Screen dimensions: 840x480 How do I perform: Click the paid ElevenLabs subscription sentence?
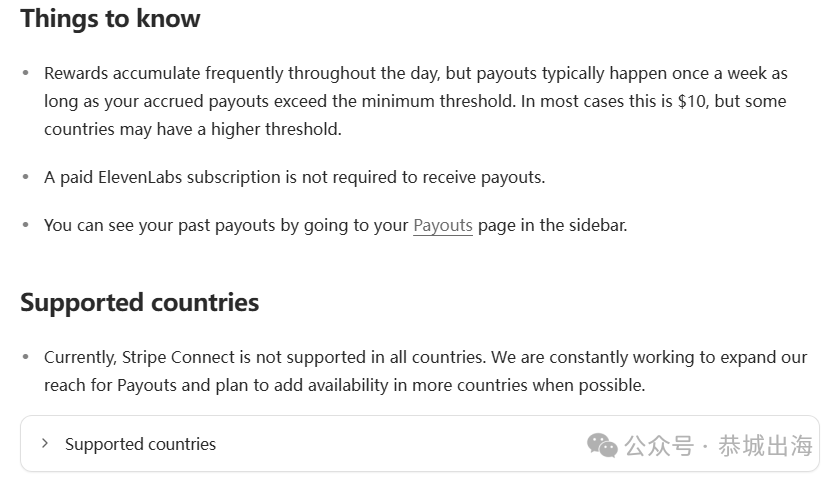click(295, 177)
